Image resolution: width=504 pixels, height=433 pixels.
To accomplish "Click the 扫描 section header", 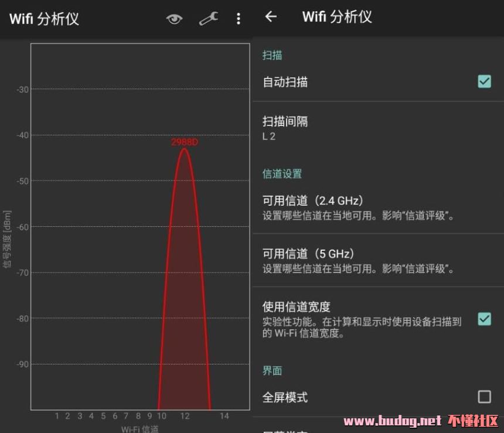I will click(x=273, y=55).
